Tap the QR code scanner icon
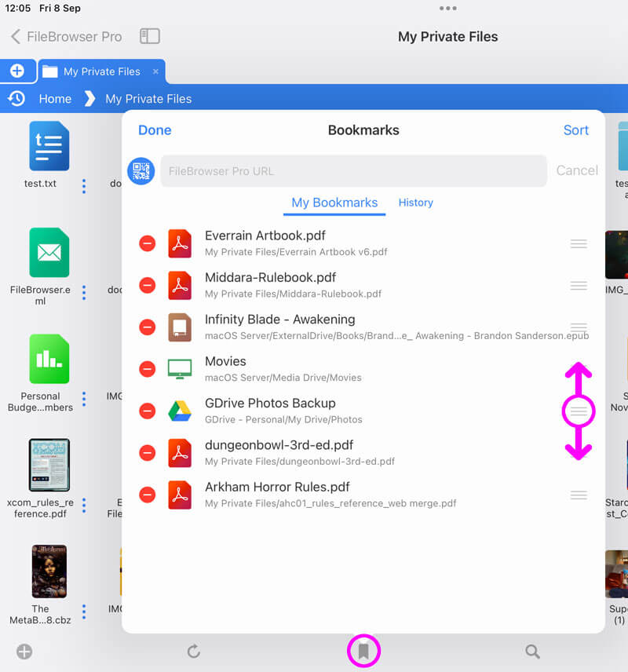Image resolution: width=628 pixels, height=672 pixels. (x=141, y=171)
